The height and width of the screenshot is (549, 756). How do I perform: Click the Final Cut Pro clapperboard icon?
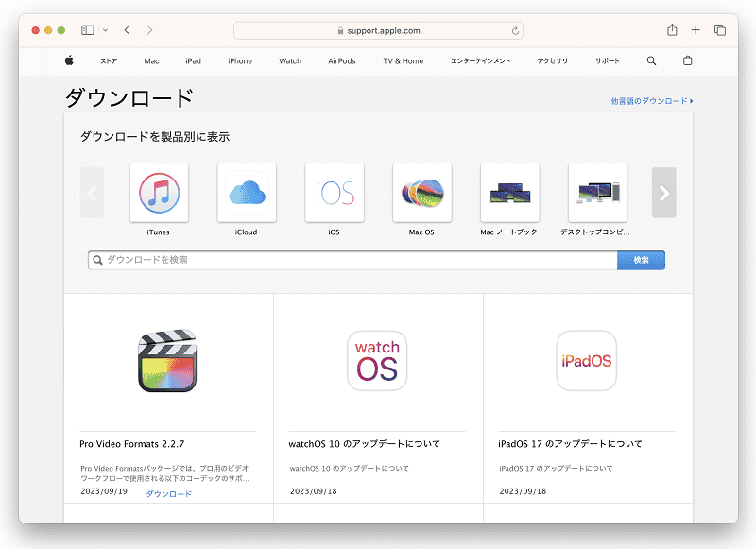coord(167,361)
